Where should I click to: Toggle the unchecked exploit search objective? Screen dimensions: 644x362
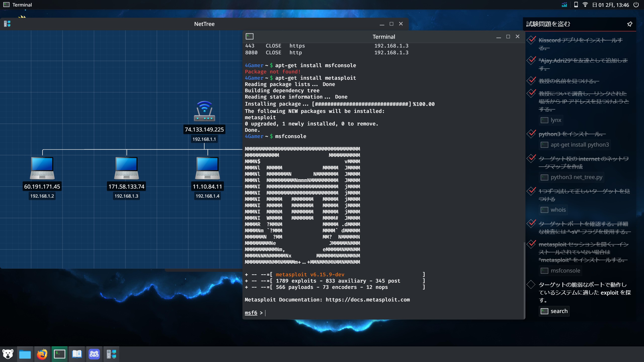coord(531,285)
